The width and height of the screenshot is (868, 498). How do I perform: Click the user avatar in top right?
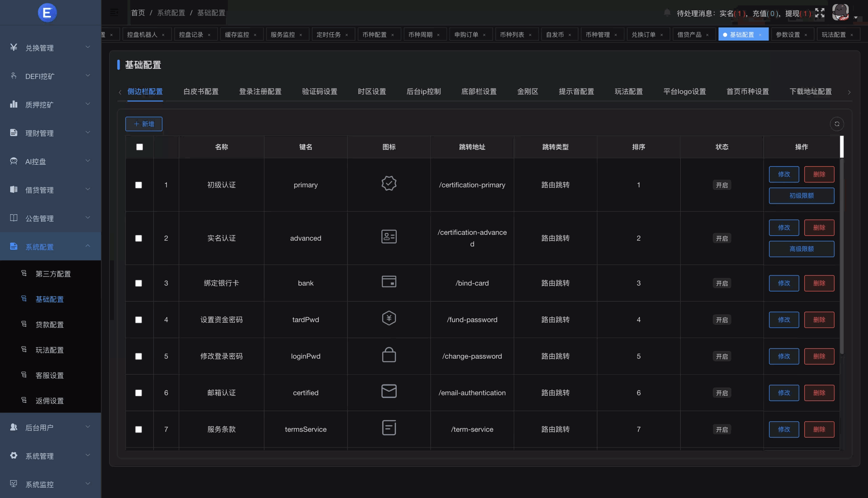841,12
